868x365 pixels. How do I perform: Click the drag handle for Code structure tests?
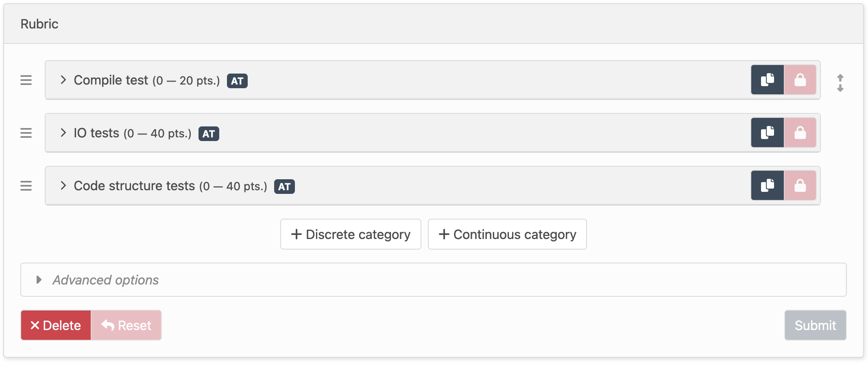click(x=26, y=186)
